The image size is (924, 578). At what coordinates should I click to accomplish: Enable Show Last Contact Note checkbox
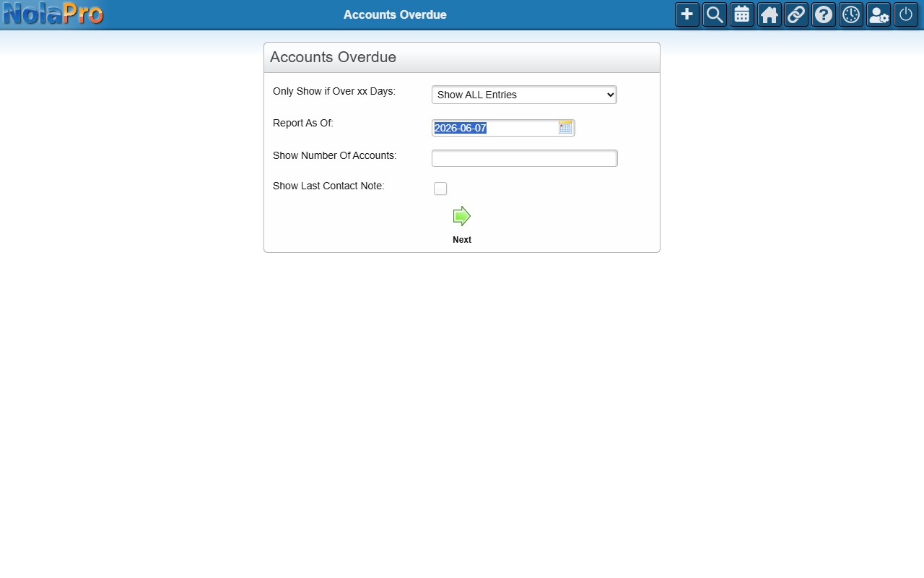[x=440, y=189]
